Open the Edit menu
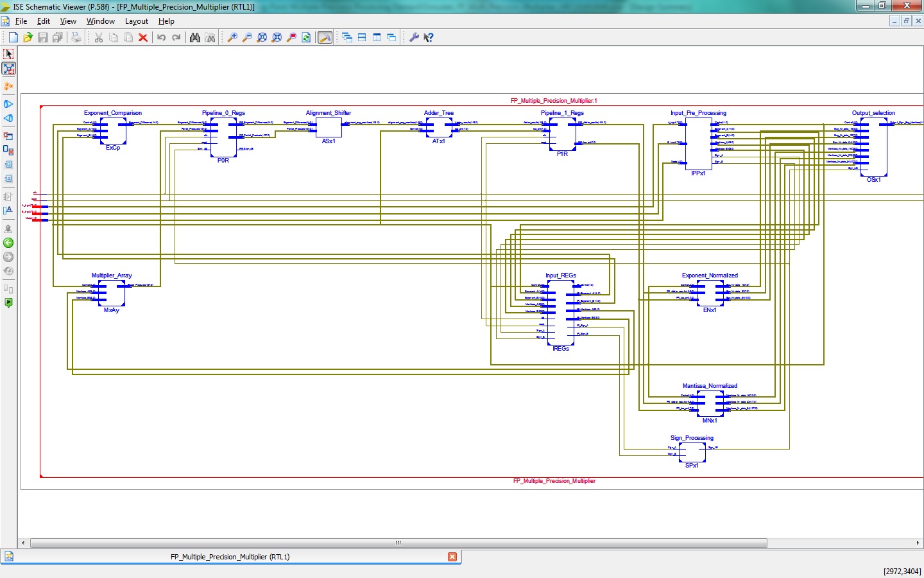 [x=44, y=21]
